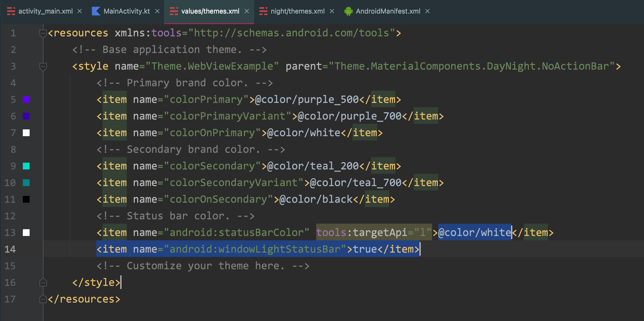Image resolution: width=644 pixels, height=321 pixels.
Task: Open the MainActivity.kt tab
Action: 126,11
